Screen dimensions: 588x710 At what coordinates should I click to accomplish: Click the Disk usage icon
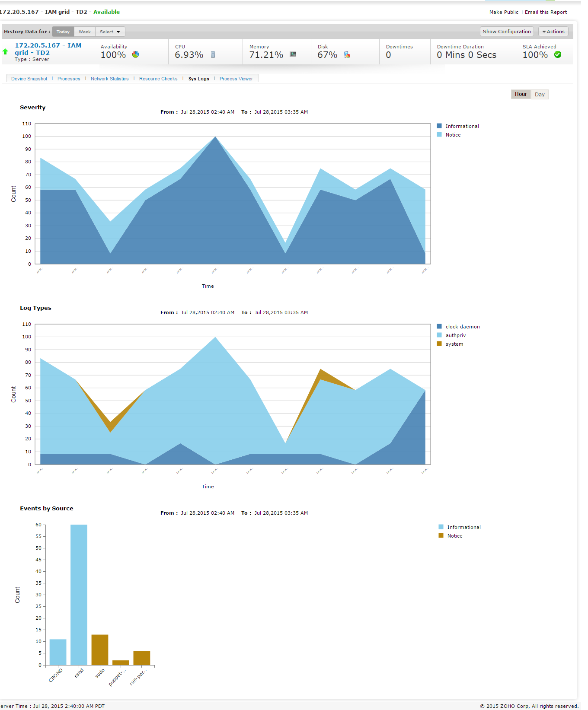347,54
